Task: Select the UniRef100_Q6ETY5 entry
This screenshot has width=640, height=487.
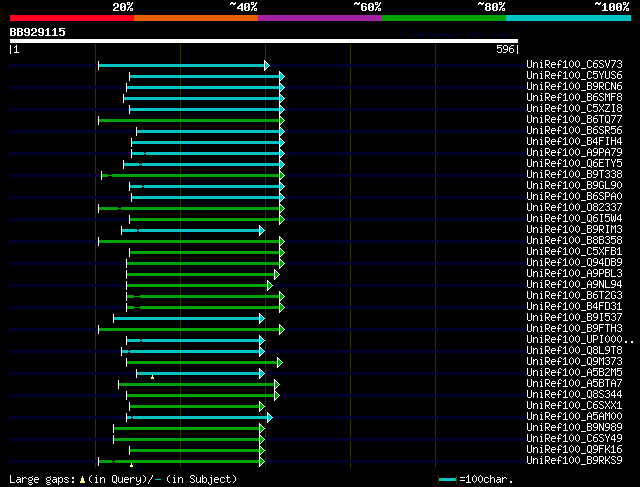Action: click(574, 164)
